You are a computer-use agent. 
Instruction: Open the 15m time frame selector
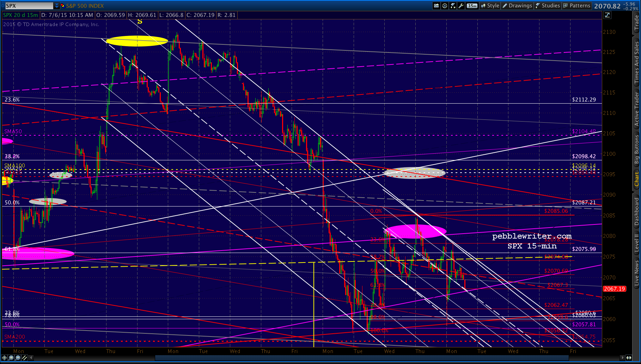pyautogui.click(x=472, y=6)
